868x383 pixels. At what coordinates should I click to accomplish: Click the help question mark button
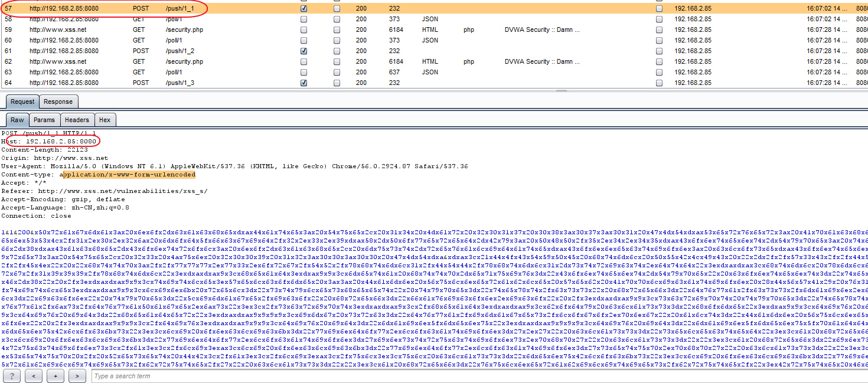pyautogui.click(x=12, y=376)
